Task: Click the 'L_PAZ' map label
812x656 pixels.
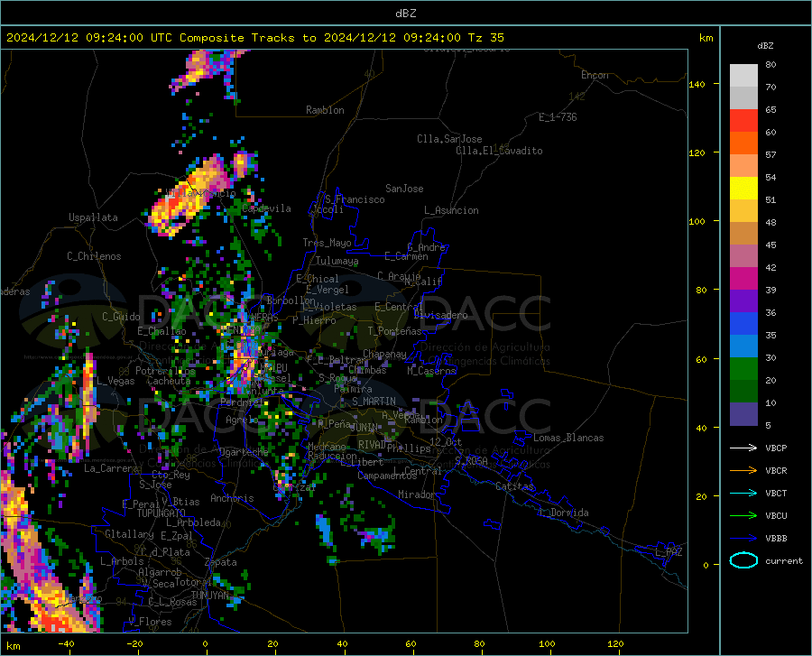Action: click(x=669, y=552)
